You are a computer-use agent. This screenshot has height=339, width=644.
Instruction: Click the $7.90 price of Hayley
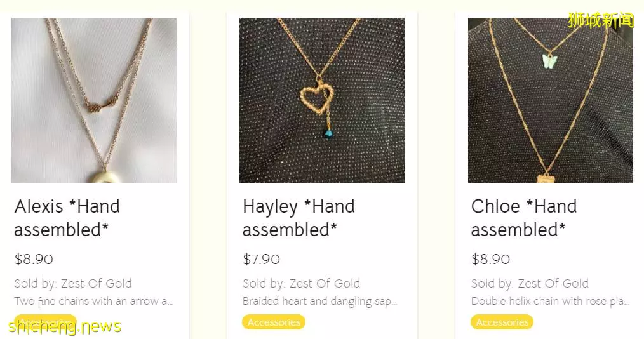point(261,260)
